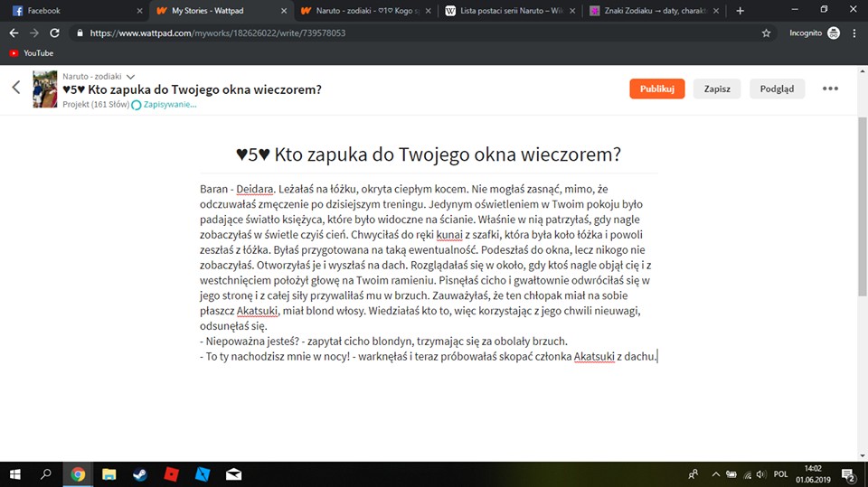Viewport: 868px width, 487px height.
Task: Switch to the Facebook tab
Action: pyautogui.click(x=72, y=11)
